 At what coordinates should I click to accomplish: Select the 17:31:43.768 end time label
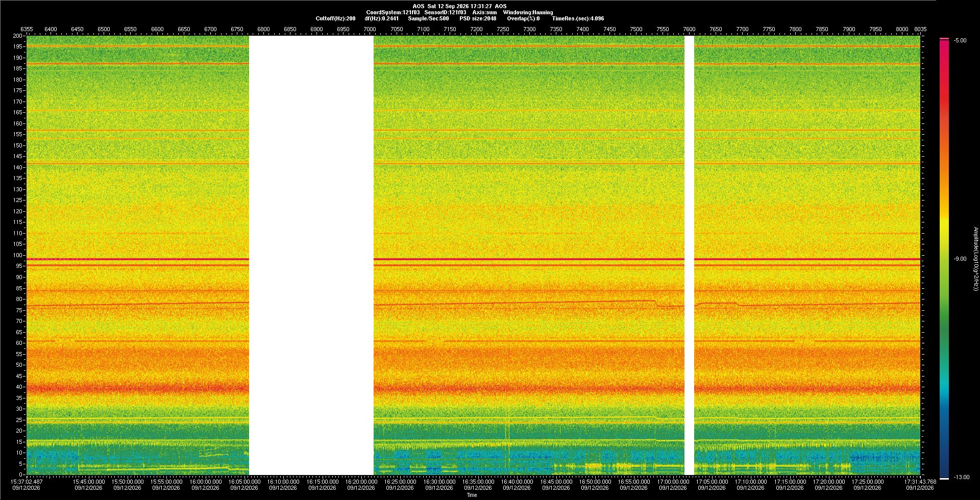920,482
